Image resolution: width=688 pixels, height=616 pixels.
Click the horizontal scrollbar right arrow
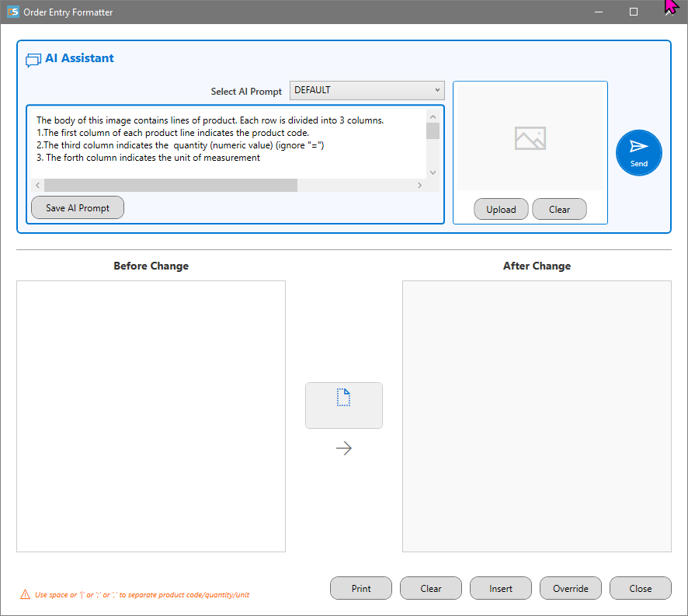pos(419,186)
